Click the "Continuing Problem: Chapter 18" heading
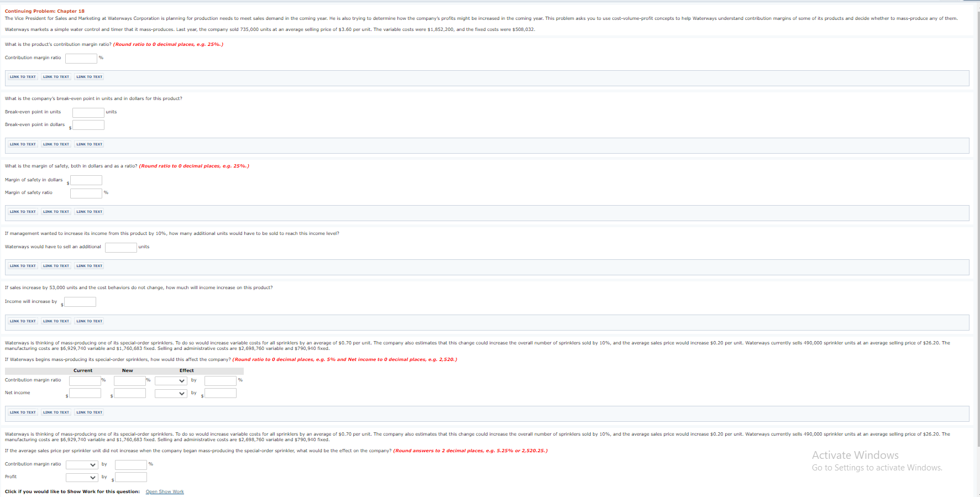980x497 pixels. click(45, 11)
